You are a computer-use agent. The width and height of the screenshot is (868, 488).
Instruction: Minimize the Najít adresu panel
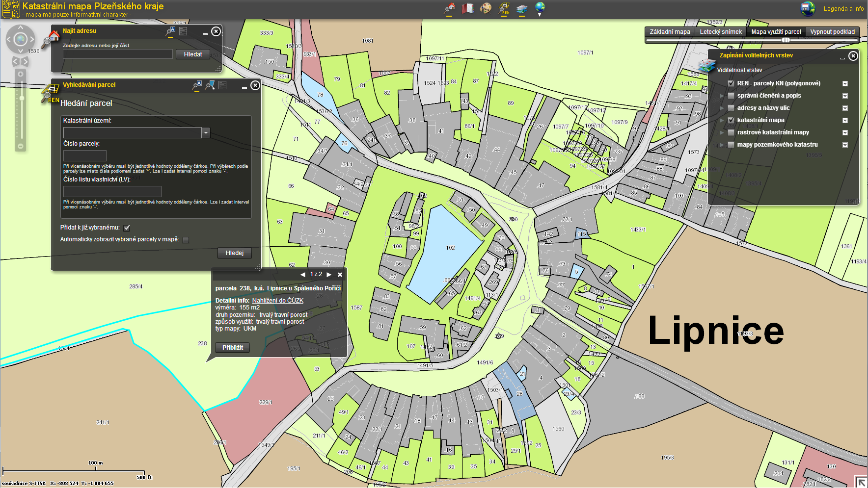[205, 34]
